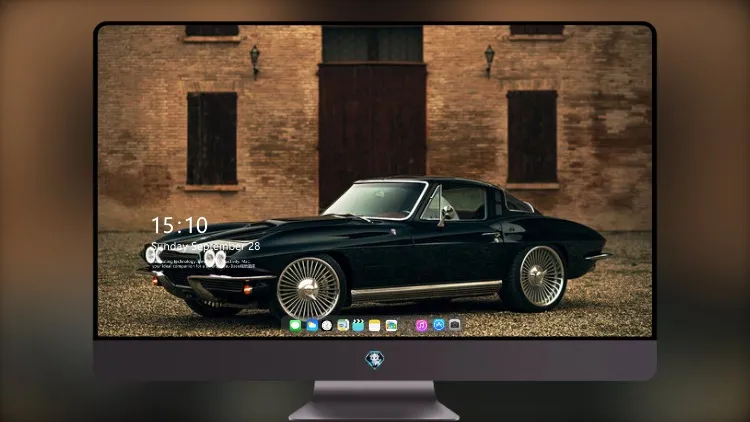Click the logo badge on the monitor chin
The image size is (750, 422).
pos(375,359)
